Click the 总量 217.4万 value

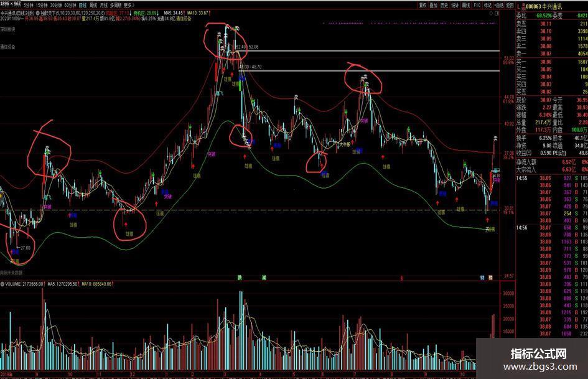tap(543, 123)
